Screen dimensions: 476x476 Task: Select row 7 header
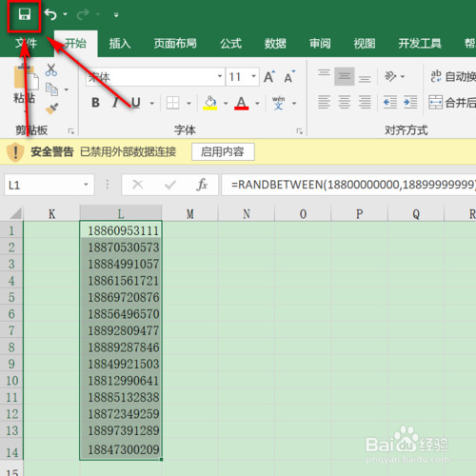(x=11, y=330)
